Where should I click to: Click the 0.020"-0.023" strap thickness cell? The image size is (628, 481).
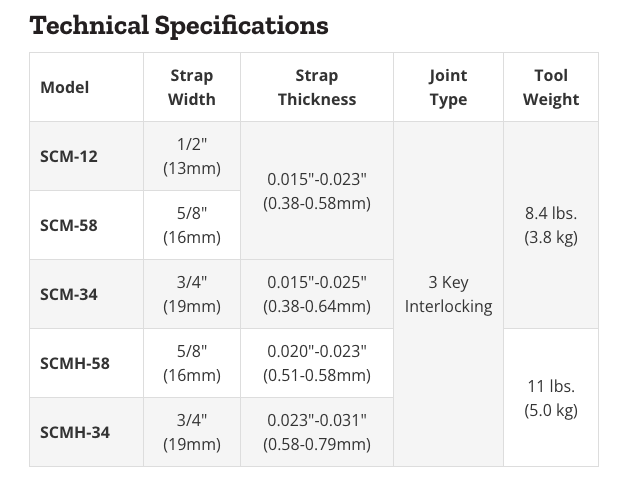pos(317,363)
